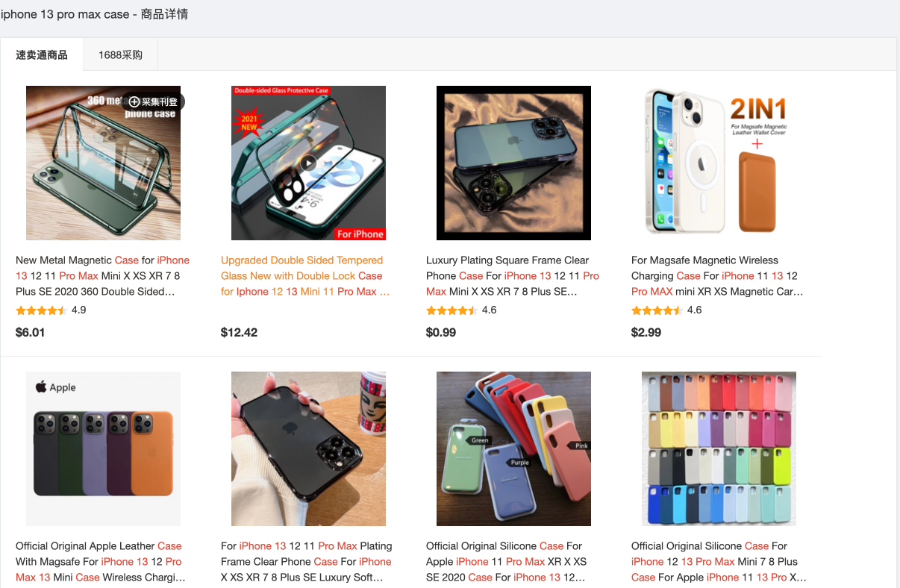
Task: Click the star rating on the $2.99 case
Action: click(x=657, y=310)
